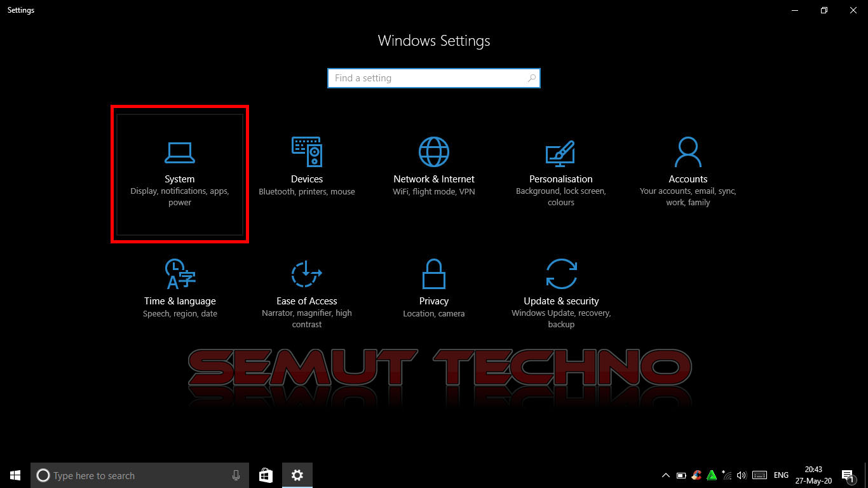
Task: Click the 'Accounts' label
Action: (688, 179)
